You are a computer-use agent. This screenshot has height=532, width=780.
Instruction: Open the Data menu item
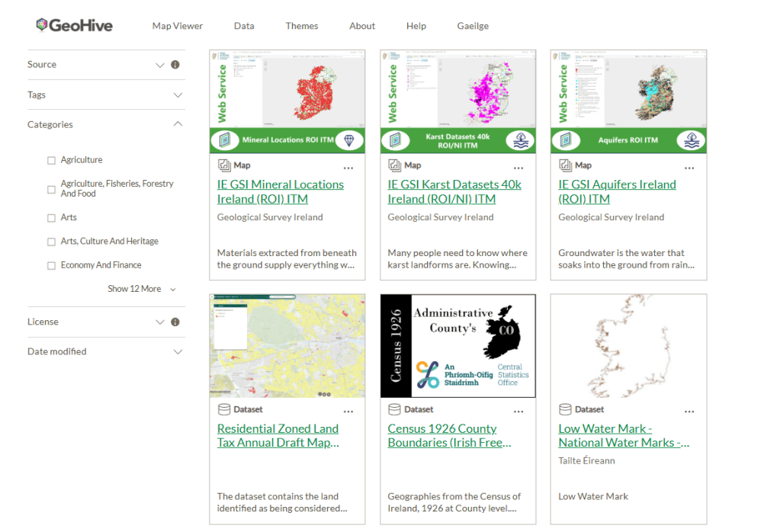[244, 26]
